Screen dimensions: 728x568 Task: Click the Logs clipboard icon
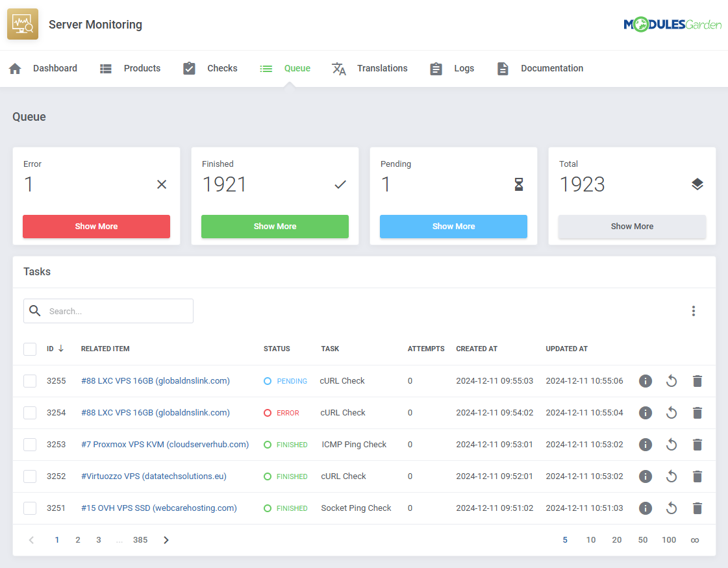tap(436, 69)
